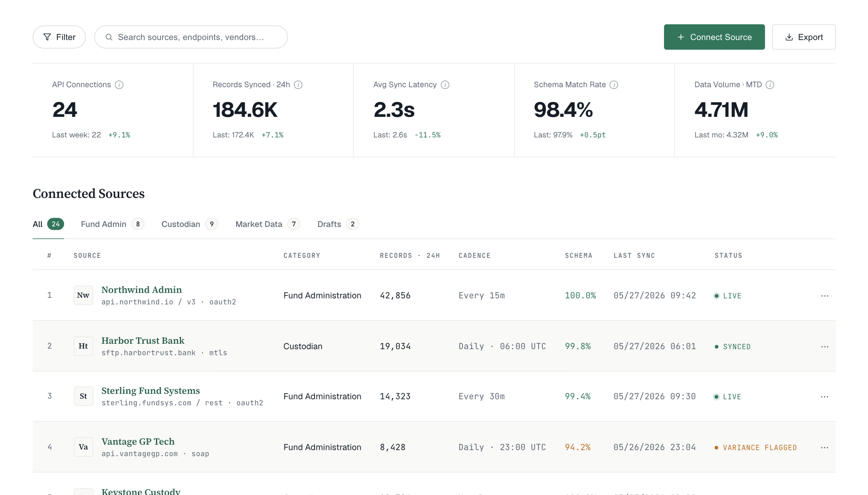Sort by the Status column header

tap(728, 256)
